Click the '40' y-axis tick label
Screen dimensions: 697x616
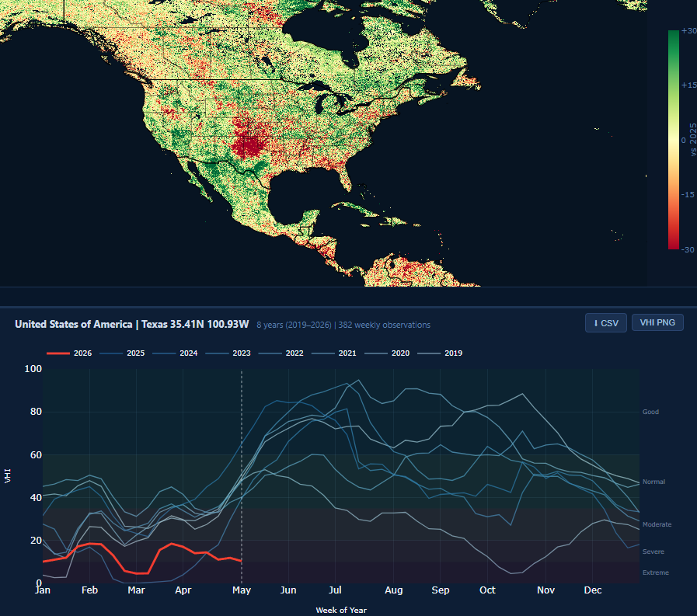[36, 497]
